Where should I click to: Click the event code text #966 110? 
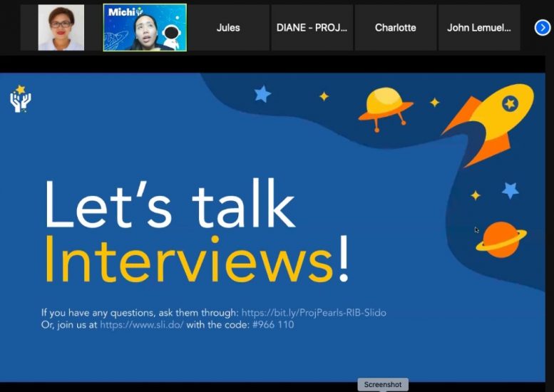click(x=273, y=324)
